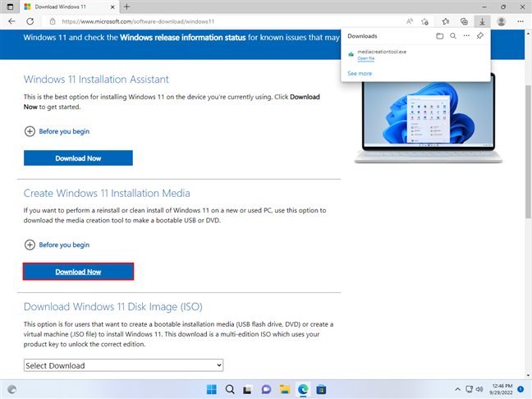Click Open file under mediacreationtool.exe

pos(366,58)
